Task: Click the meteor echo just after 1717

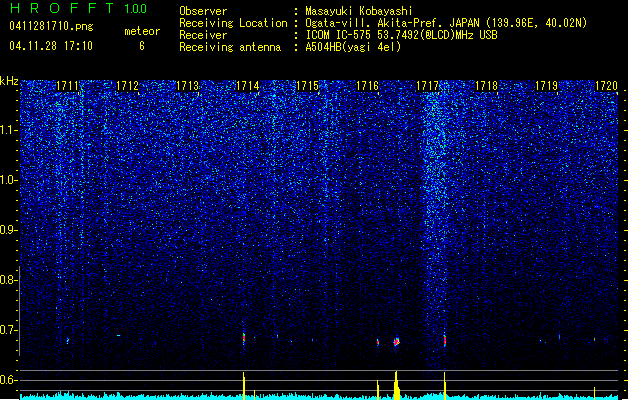Action: (x=444, y=340)
